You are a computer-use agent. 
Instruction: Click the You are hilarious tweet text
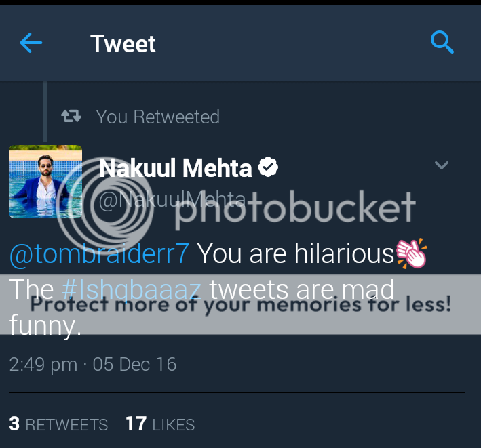(x=296, y=254)
